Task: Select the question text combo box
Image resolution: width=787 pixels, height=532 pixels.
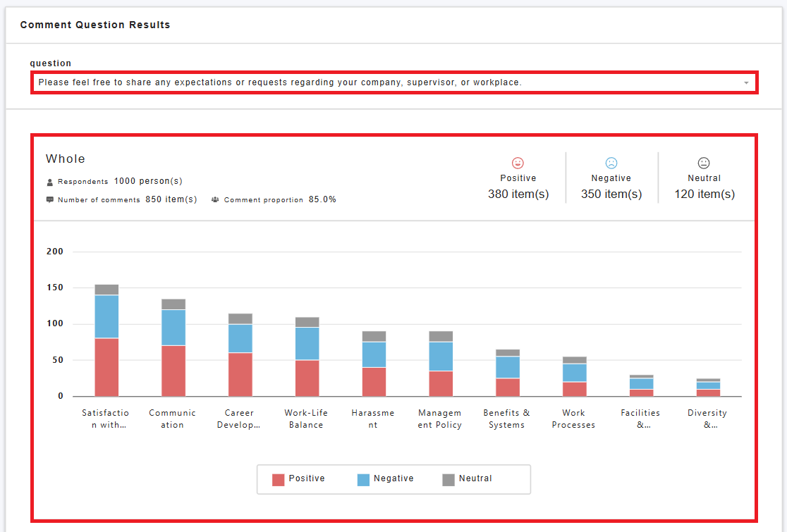Action: click(394, 82)
